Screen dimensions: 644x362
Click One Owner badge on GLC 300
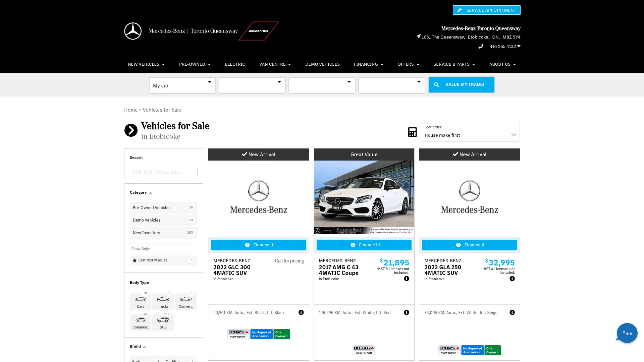coord(282,334)
